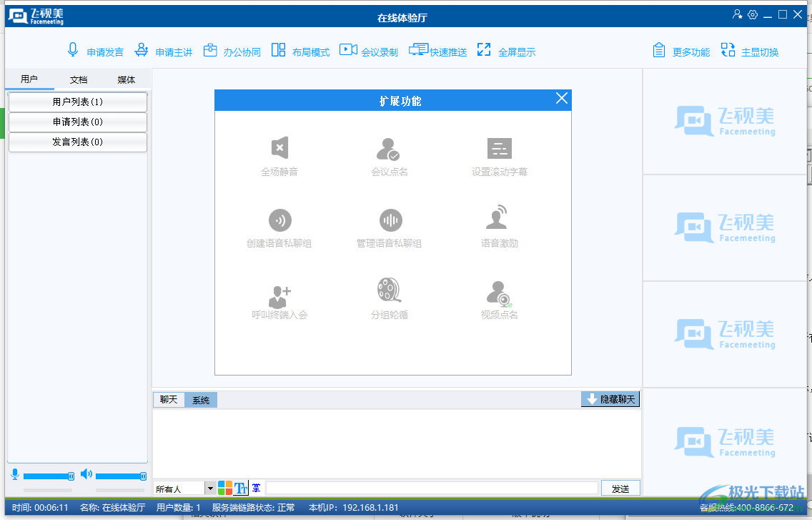812x520 pixels.
Task: Click the 申请主讲 presenter icon
Action: (142, 50)
